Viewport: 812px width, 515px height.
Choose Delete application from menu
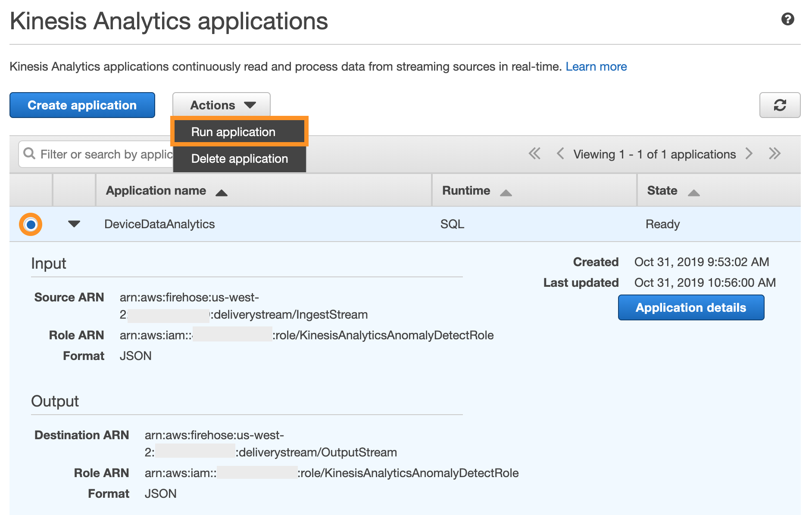239,158
